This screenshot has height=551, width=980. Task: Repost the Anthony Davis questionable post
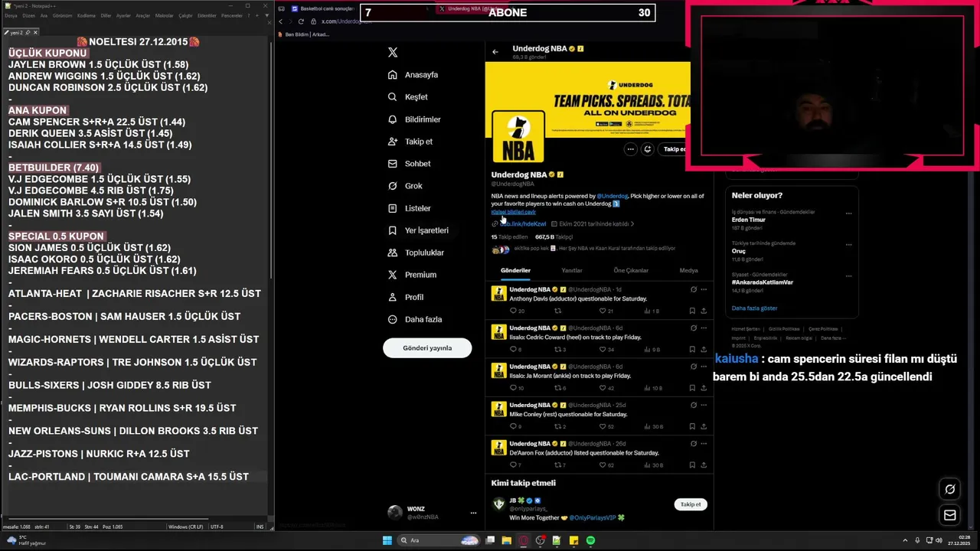pos(557,311)
